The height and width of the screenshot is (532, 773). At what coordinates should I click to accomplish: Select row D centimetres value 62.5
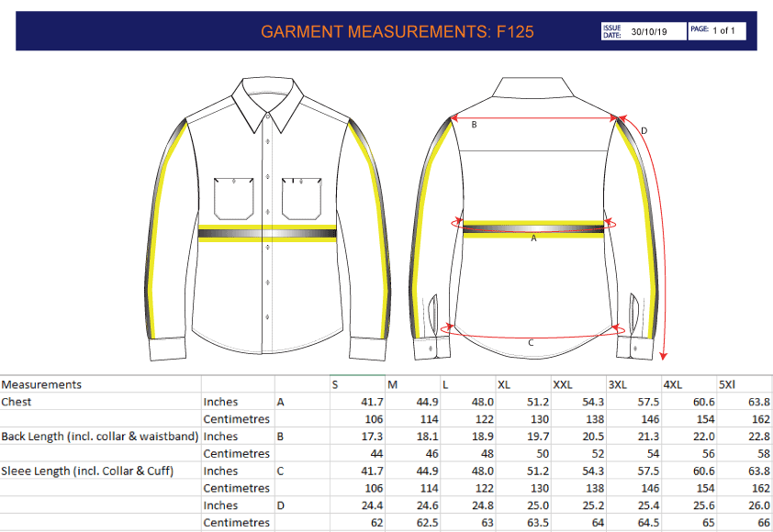pyautogui.click(x=427, y=522)
